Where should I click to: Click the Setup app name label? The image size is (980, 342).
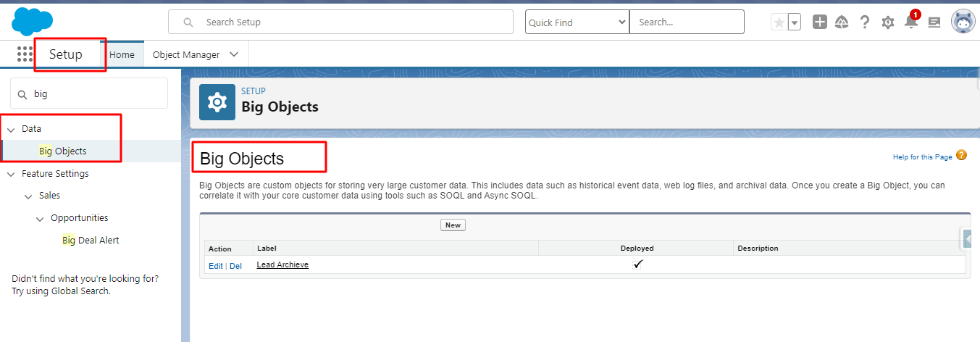click(x=66, y=54)
